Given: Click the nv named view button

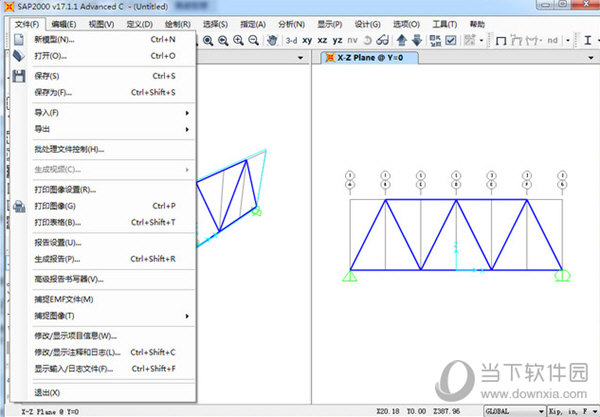Looking at the screenshot, I should pos(352,40).
